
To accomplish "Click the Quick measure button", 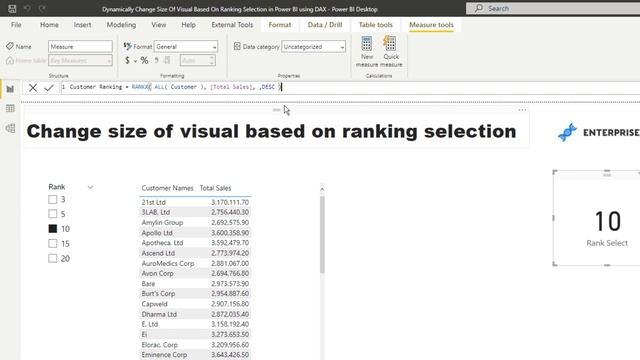I will 391,51.
